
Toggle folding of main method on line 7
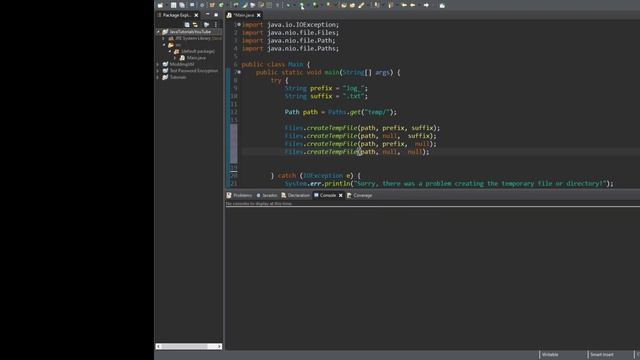pos(239,72)
